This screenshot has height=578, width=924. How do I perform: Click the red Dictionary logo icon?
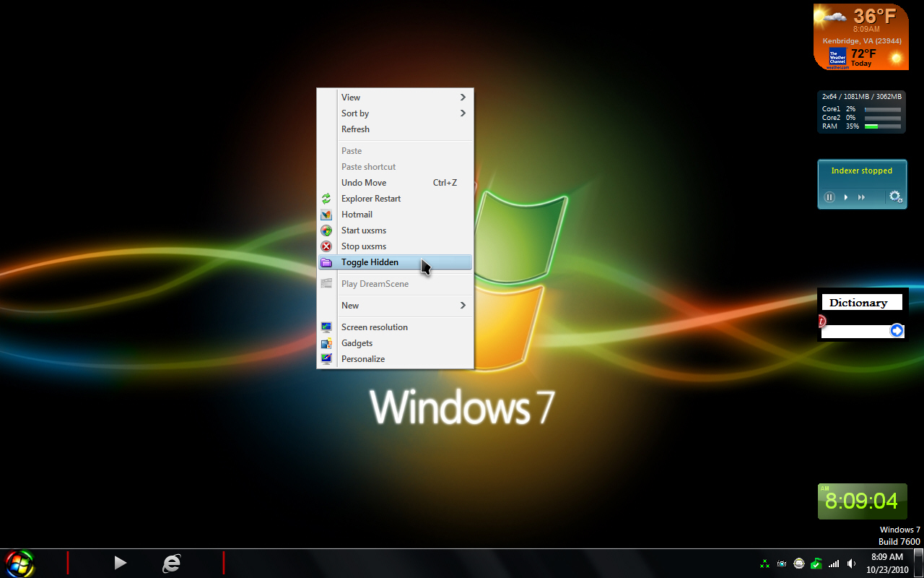(x=821, y=322)
